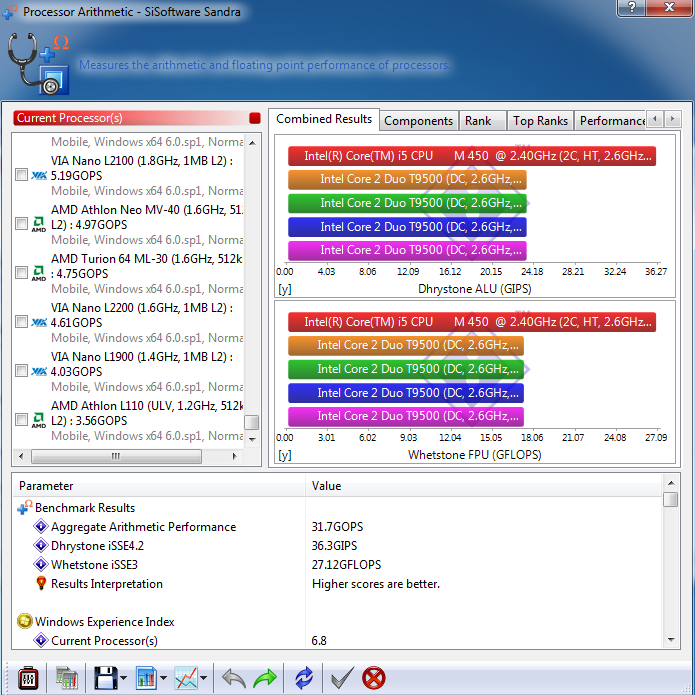
Task: Click the help question mark button
Action: click(632, 7)
